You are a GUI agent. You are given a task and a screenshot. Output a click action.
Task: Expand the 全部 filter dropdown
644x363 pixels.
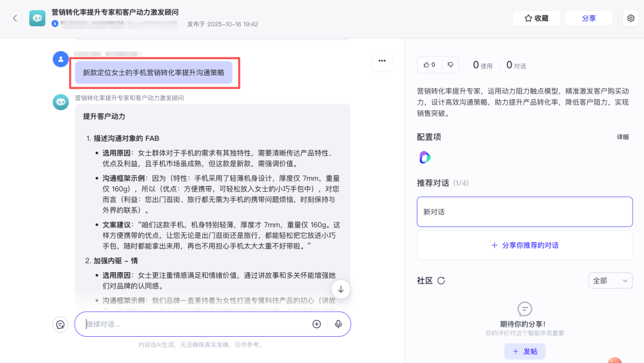tap(610, 281)
